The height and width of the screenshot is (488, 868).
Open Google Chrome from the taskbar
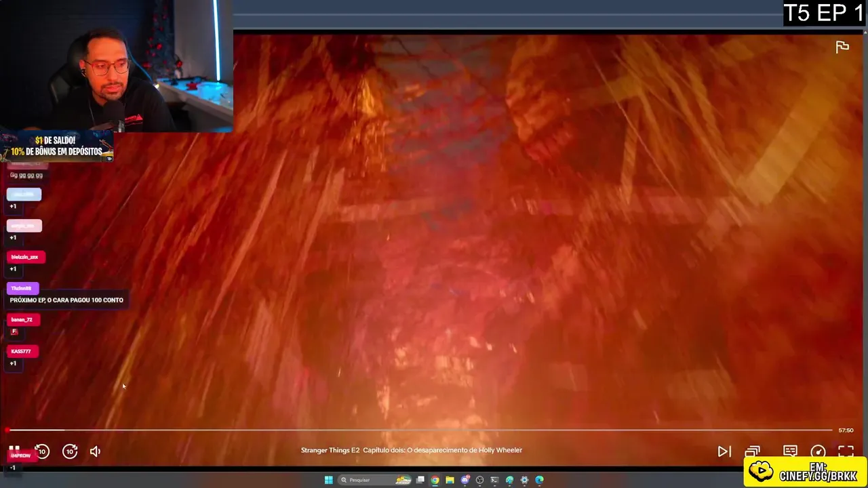click(x=435, y=480)
